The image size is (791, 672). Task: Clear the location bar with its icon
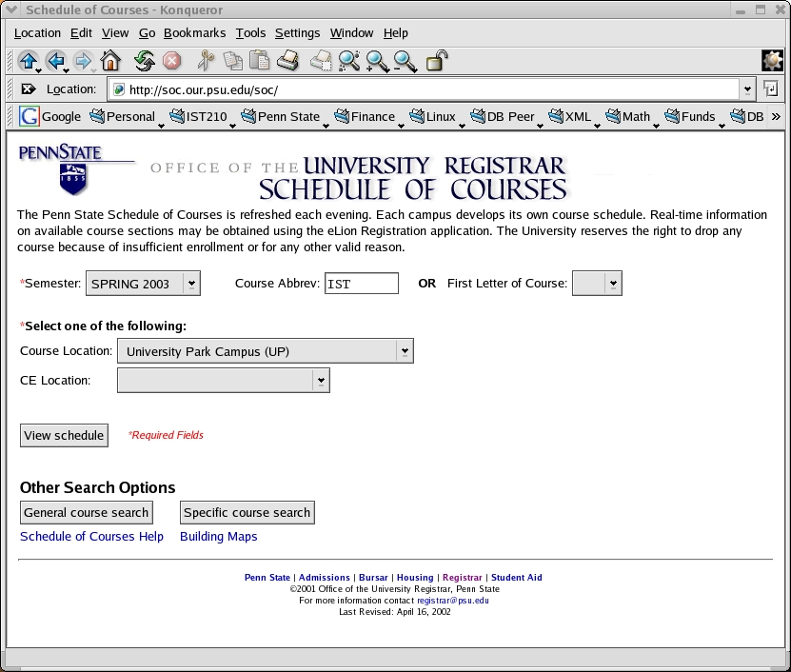(x=29, y=89)
